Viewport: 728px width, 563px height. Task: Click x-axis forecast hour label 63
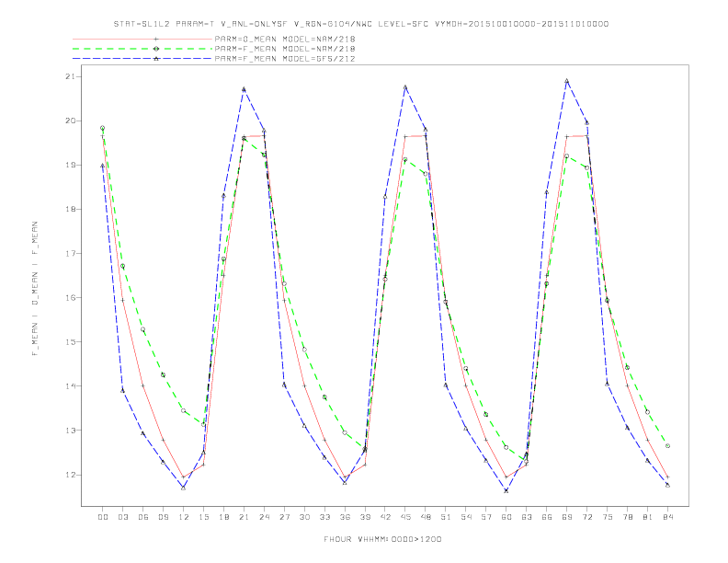tap(527, 517)
